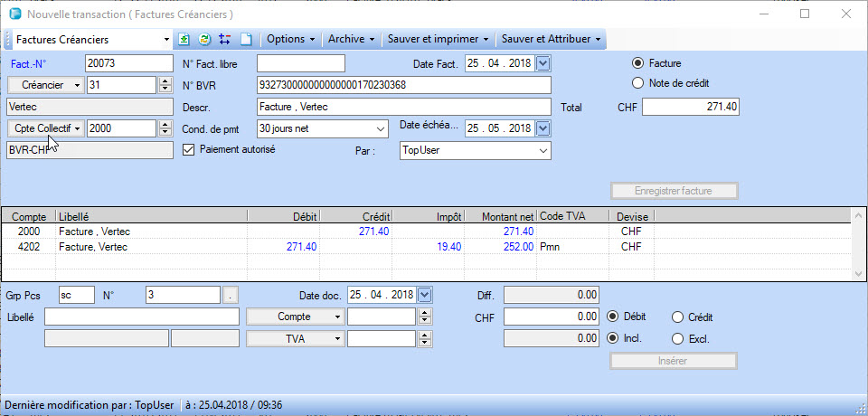The height and width of the screenshot is (416, 868).
Task: Click the Enregistrer facture button
Action: (x=675, y=191)
